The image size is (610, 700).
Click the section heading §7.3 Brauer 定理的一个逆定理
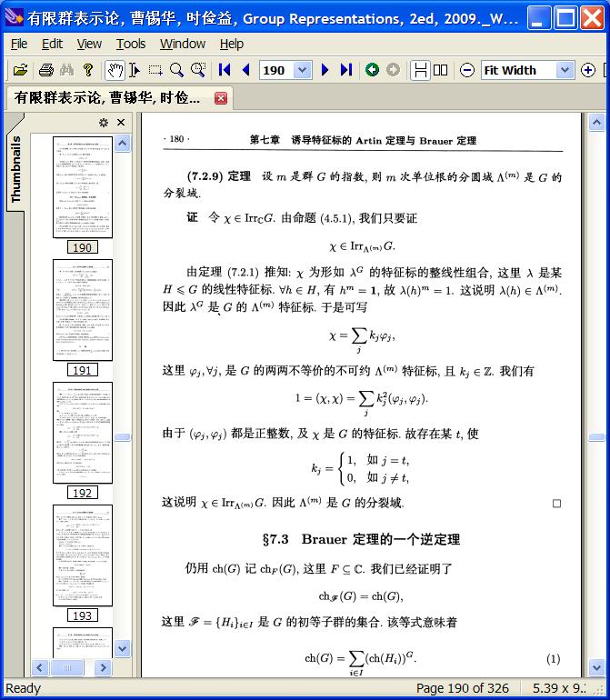tap(361, 539)
